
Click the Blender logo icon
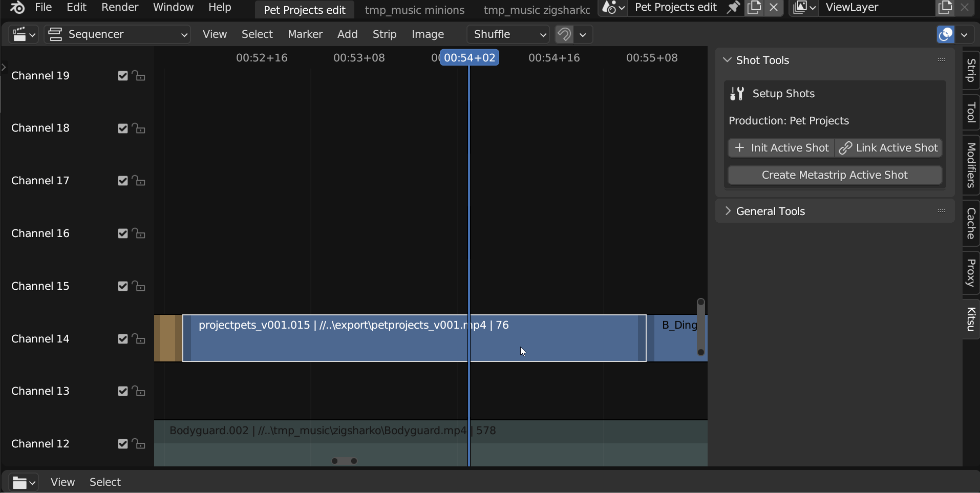17,7
